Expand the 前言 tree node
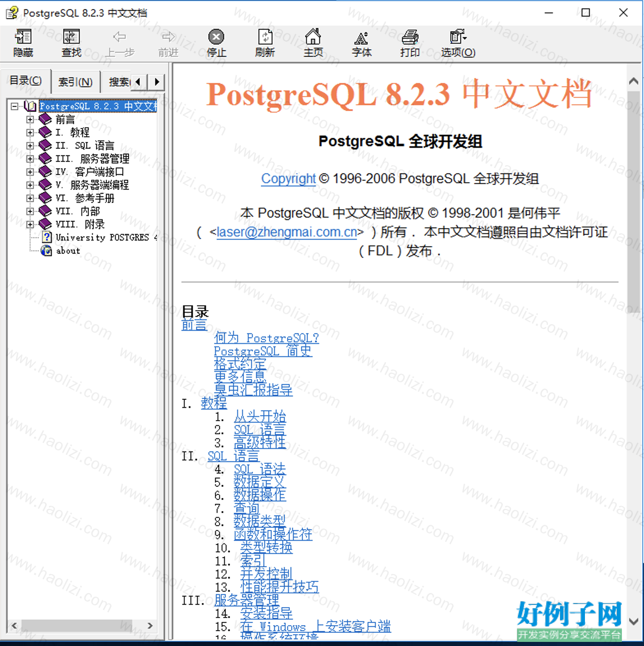The image size is (644, 646). pos(30,119)
